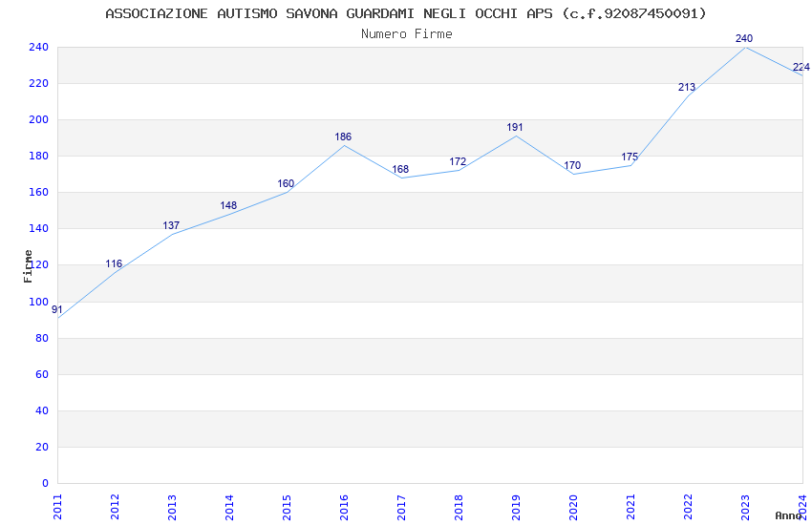
Task: Click the chart title ASSOCIAZIONE AUTISMO SAVONA
Action: [405, 13]
